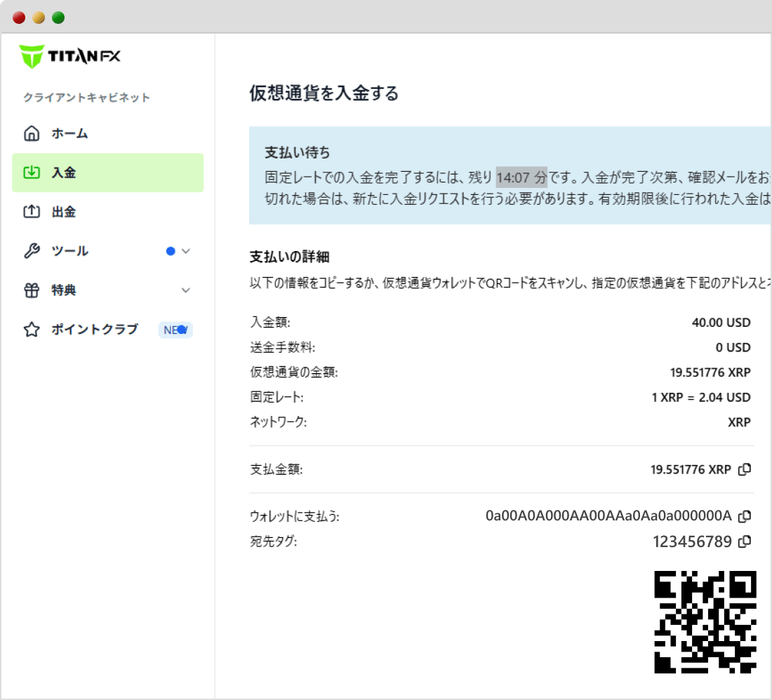Click the NEW badge on ポイントクラブ
772x700 pixels.
(x=175, y=330)
